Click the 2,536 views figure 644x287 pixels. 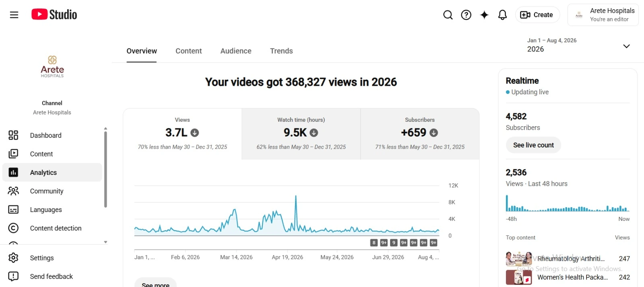tap(516, 173)
